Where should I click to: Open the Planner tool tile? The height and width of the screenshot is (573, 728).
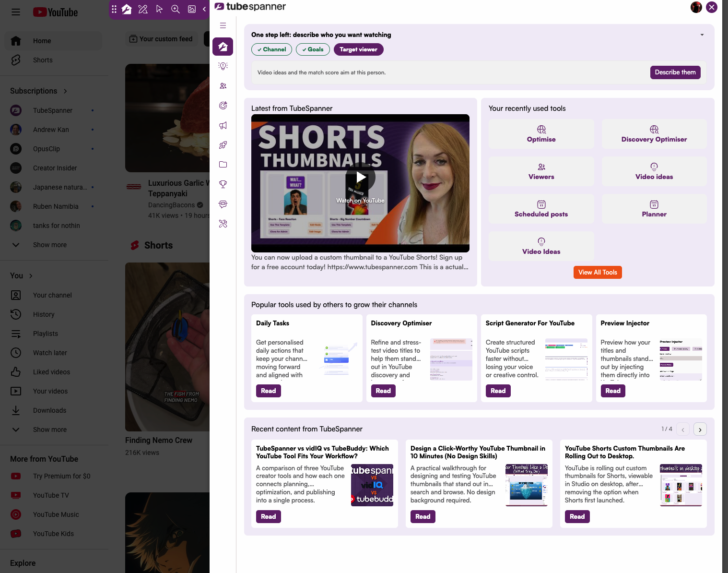(654, 209)
